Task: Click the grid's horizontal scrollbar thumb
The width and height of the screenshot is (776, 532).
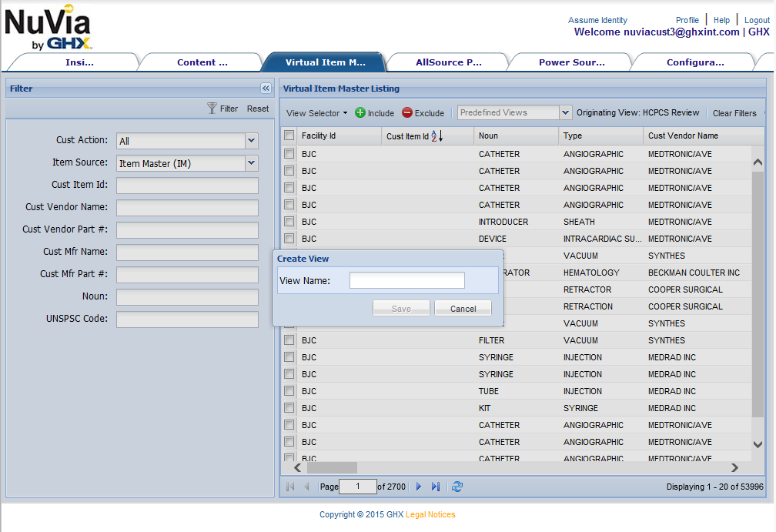Action: pos(332,467)
